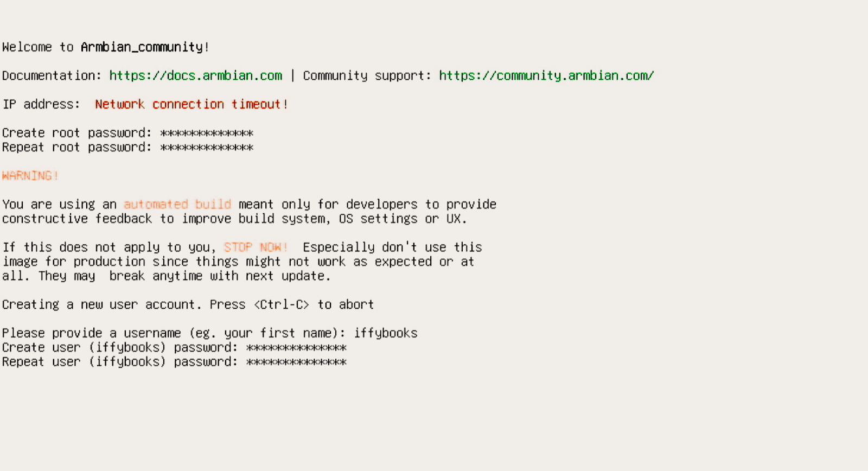868x471 pixels.
Task: Open the community.armbian.com support link
Action: [546, 75]
